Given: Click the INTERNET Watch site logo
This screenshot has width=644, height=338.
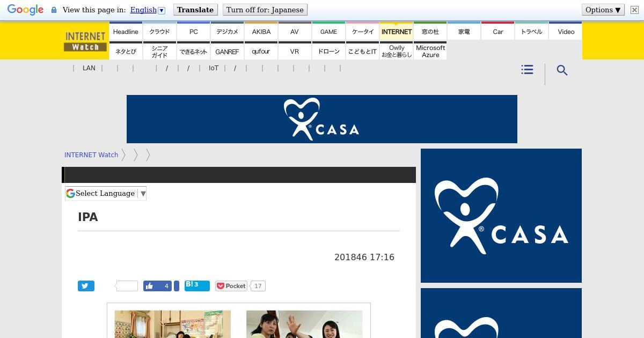Looking at the screenshot, I should [x=85, y=41].
